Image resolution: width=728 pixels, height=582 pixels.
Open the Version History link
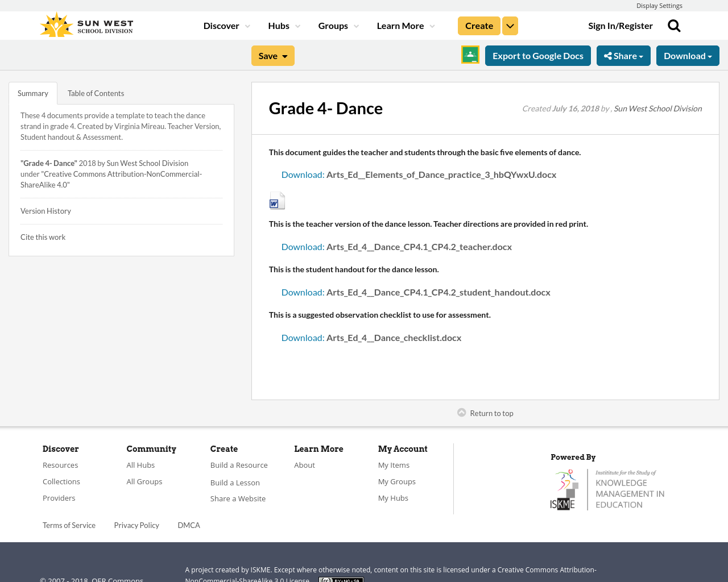coord(45,210)
